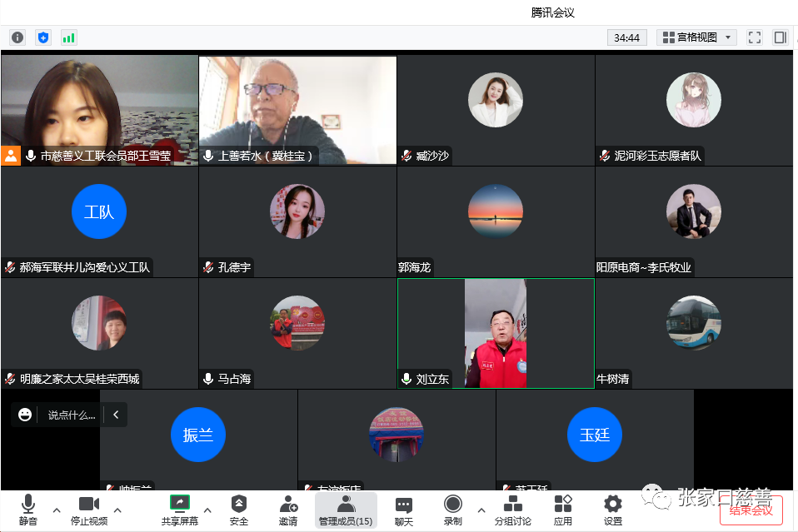Mute microphone with 静音

[x=28, y=510]
